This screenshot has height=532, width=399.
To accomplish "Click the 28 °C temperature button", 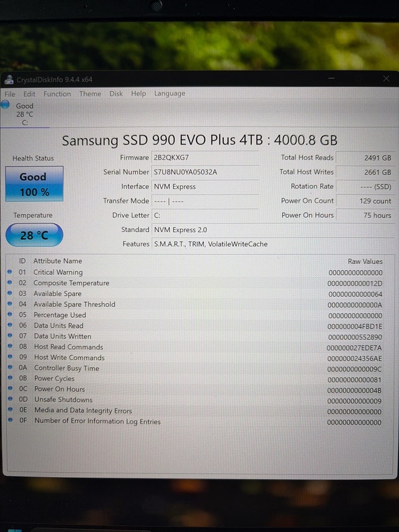I will [34, 235].
